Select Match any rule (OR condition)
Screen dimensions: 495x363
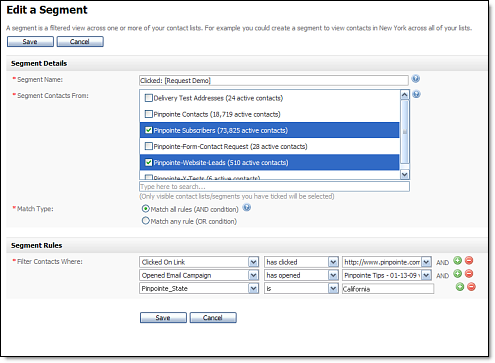(146, 221)
